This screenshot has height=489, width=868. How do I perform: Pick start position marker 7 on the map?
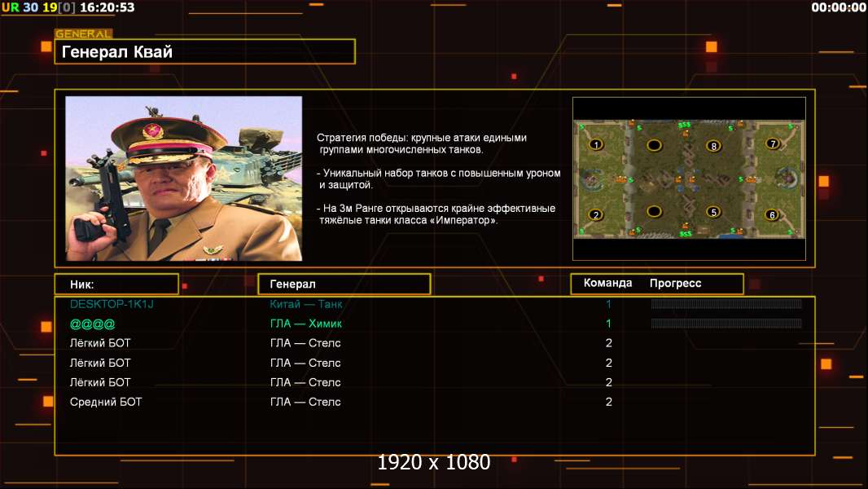tap(773, 144)
